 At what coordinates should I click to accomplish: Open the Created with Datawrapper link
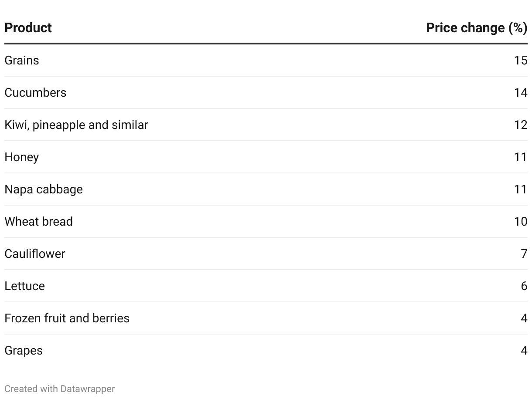pyautogui.click(x=60, y=389)
